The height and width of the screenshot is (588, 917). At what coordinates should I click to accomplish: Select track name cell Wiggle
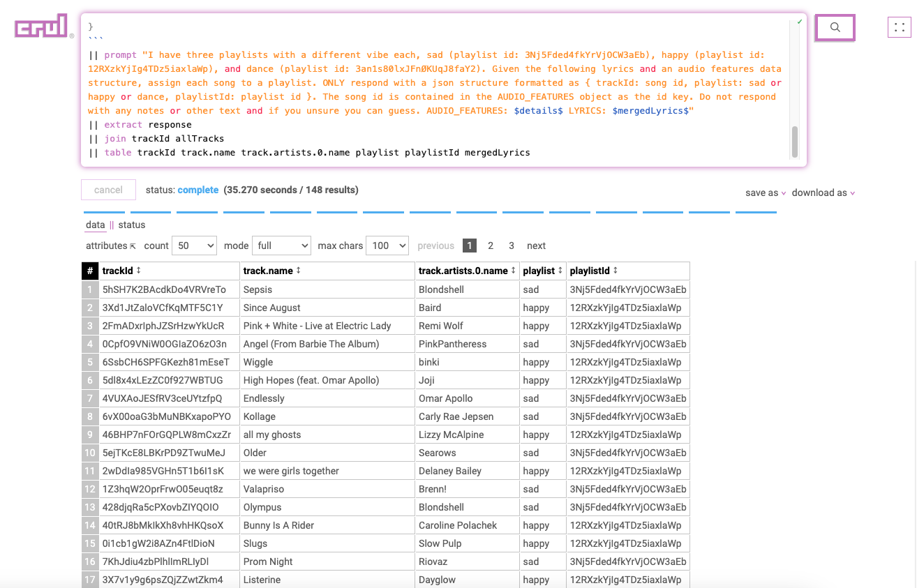coord(327,362)
